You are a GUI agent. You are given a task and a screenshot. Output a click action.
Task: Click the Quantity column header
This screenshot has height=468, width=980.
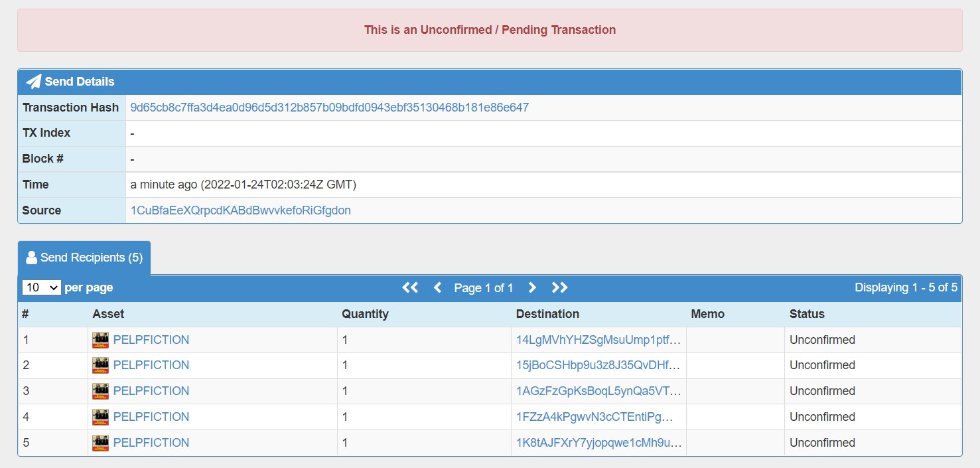point(365,314)
